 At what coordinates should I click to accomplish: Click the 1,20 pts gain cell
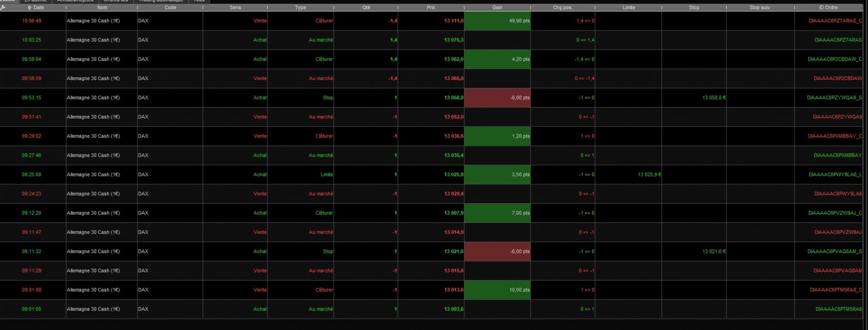click(497, 137)
